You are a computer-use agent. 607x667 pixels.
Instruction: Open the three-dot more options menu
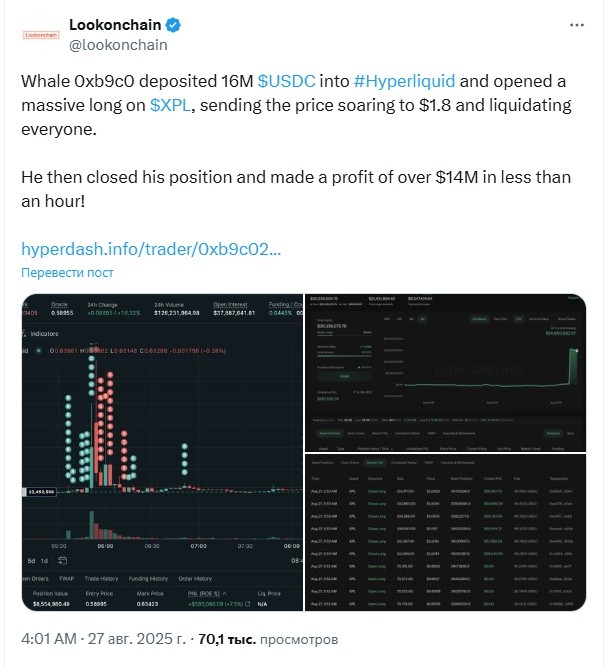click(576, 25)
